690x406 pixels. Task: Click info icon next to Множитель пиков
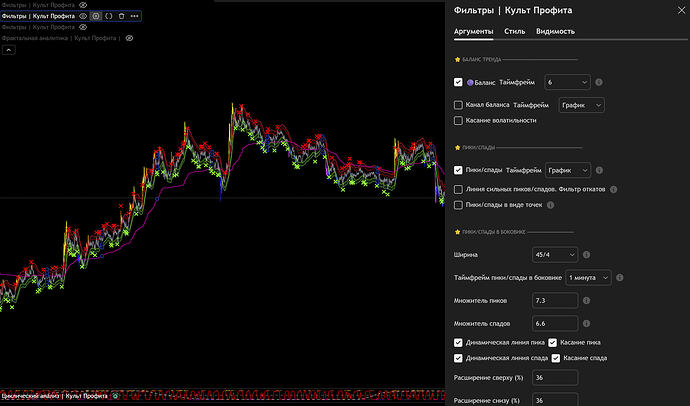[x=586, y=300]
